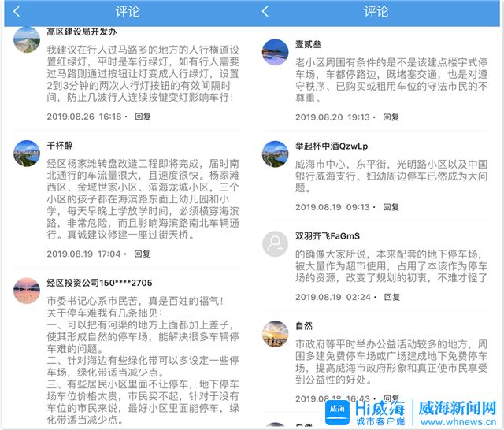The height and width of the screenshot is (430, 504).
Task: Reply to 高区建设局开发办's comment
Action: click(143, 117)
